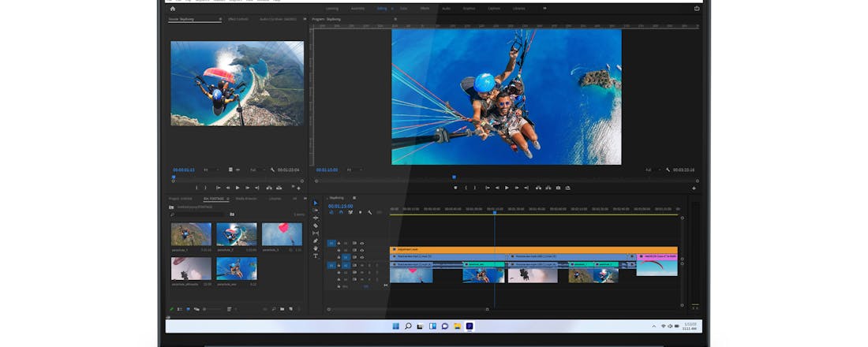Click New Item icon in Project panel
This screenshot has width=868, height=347.
pyautogui.click(x=290, y=309)
